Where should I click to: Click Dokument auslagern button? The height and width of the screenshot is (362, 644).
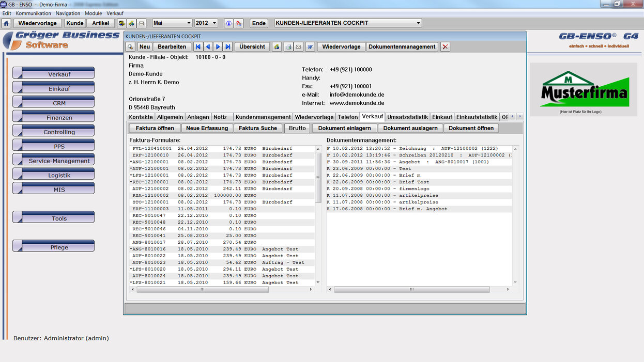[x=410, y=128]
